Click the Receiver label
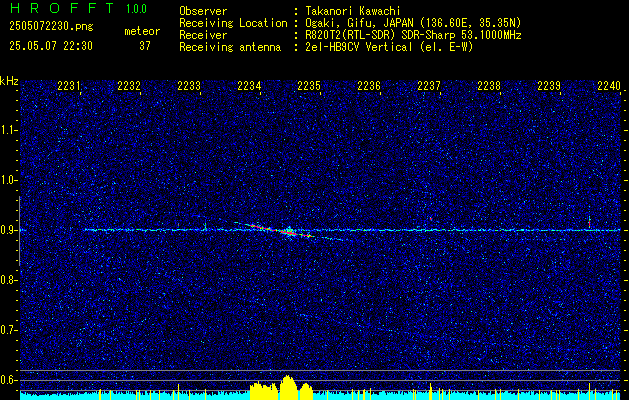Image resolution: width=629 pixels, height=400 pixels. [x=203, y=35]
